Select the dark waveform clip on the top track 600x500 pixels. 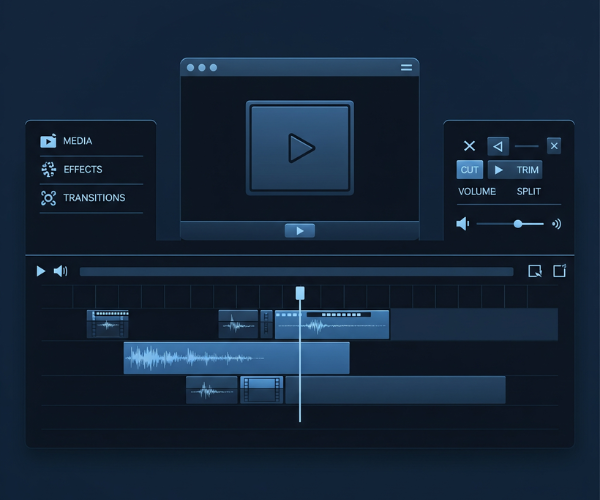[238, 324]
